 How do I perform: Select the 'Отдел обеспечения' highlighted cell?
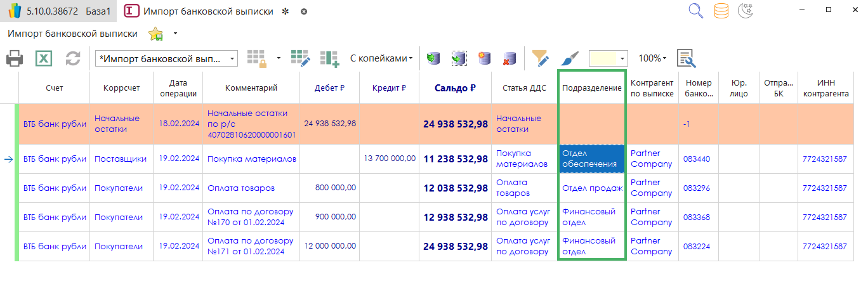pyautogui.click(x=591, y=159)
